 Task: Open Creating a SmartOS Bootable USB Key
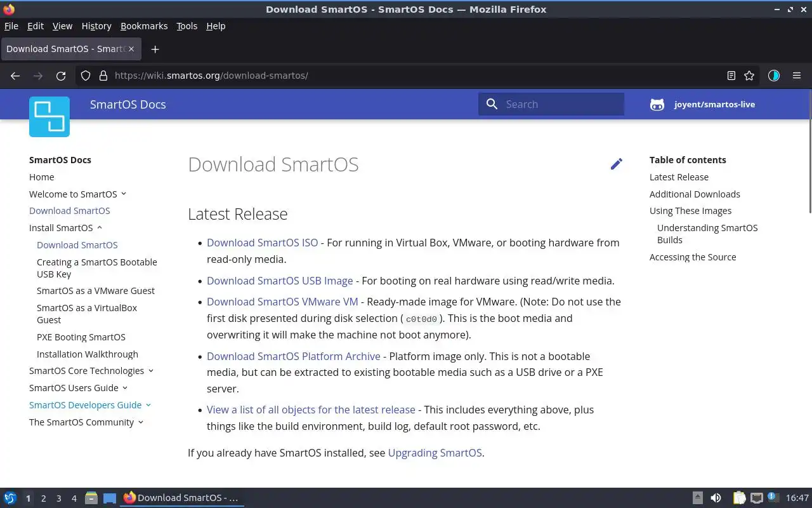click(x=97, y=268)
